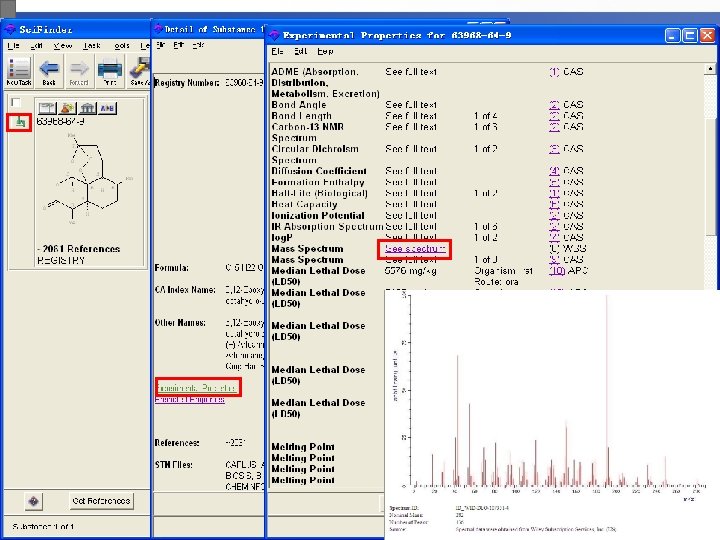The height and width of the screenshot is (540, 720).
Task: Click reference link (10) for Median Lethal Dose
Action: 557,270
